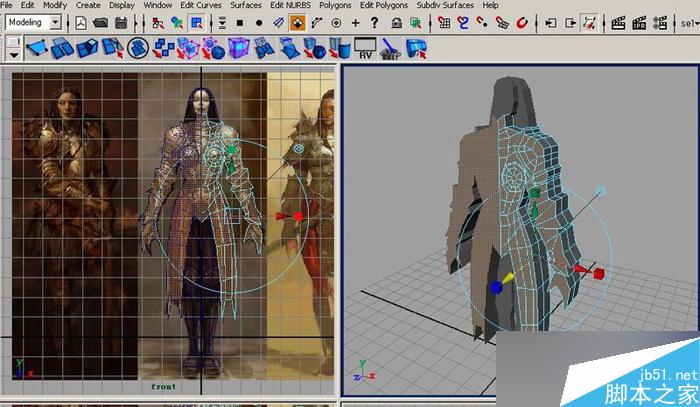Enable snap to view planes magnet
The height and width of the screenshot is (407, 700).
pos(502,23)
